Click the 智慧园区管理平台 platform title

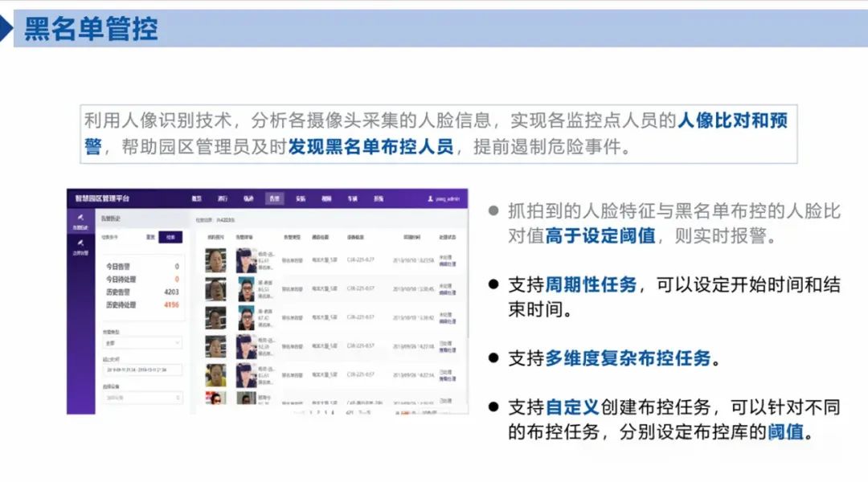(x=102, y=198)
